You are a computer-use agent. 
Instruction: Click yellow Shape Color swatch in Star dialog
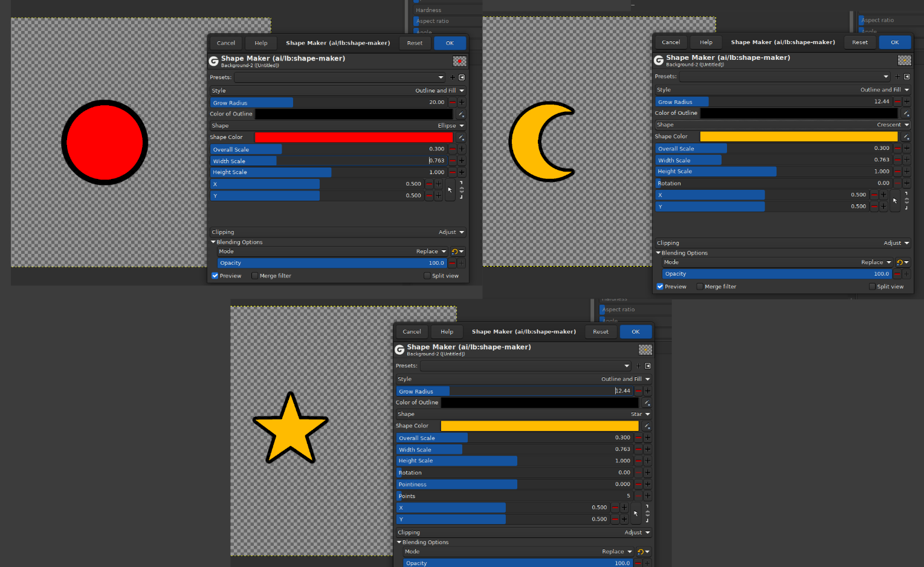click(540, 426)
